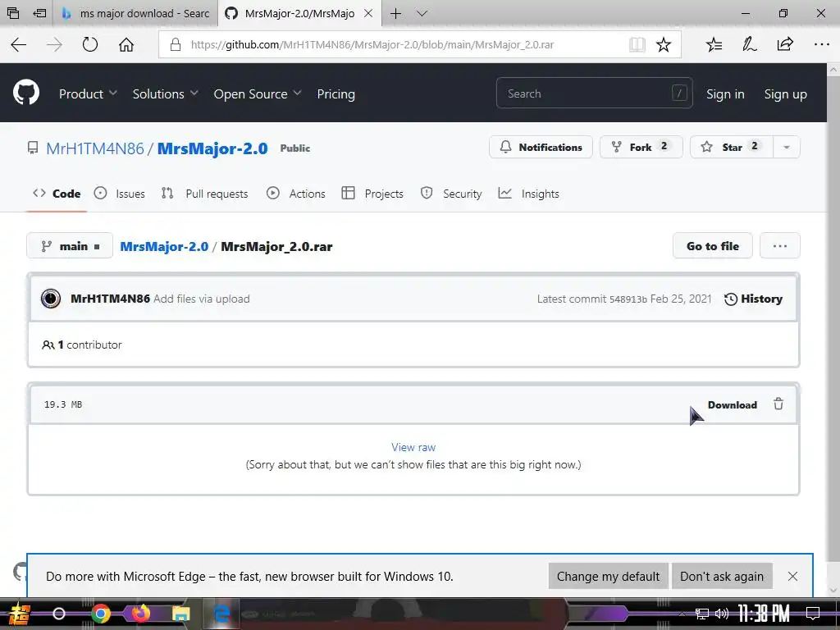Image resolution: width=840 pixels, height=630 pixels.
Task: Open the commit History link
Action: 753,299
